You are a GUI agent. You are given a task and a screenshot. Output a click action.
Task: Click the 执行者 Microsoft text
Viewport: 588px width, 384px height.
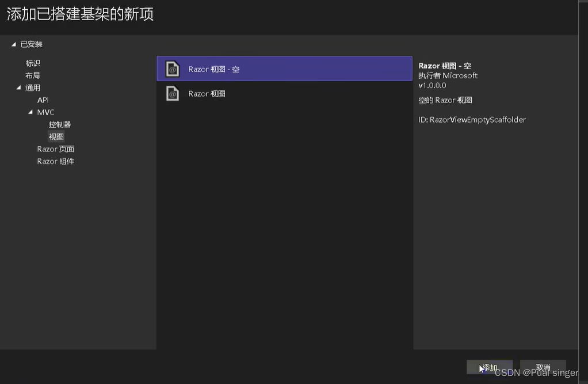(448, 75)
